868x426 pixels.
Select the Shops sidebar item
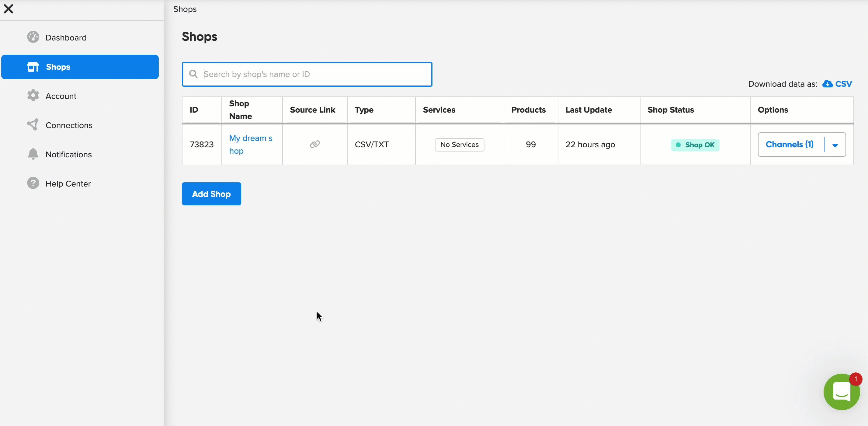[80, 67]
